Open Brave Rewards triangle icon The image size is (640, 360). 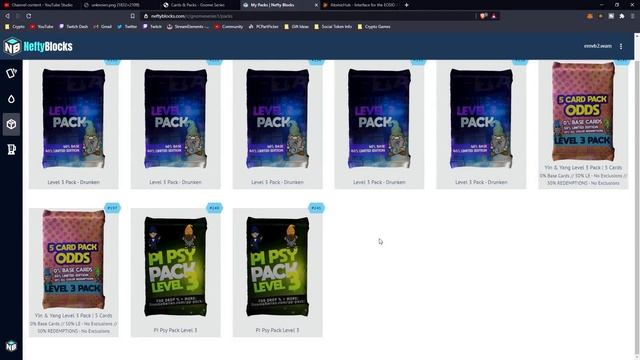pyautogui.click(x=494, y=16)
